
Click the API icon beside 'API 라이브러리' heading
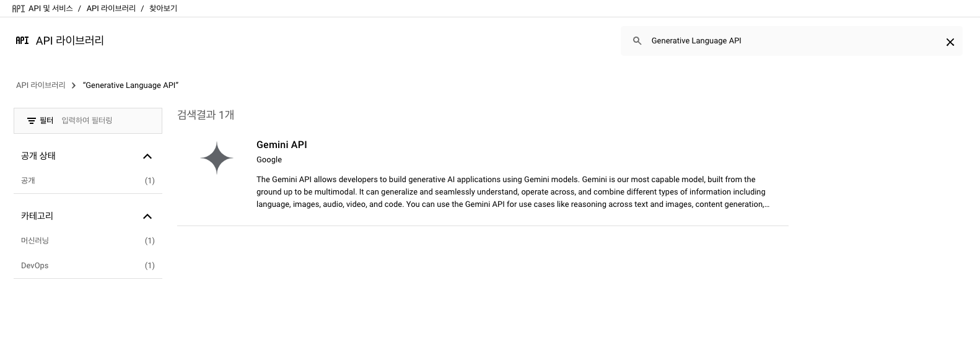point(22,40)
